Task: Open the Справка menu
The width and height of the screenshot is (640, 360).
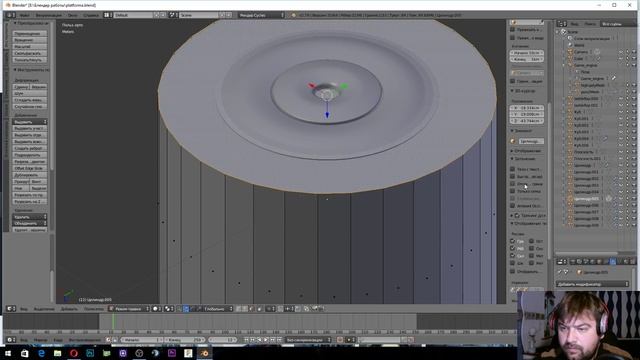Action: click(91, 15)
